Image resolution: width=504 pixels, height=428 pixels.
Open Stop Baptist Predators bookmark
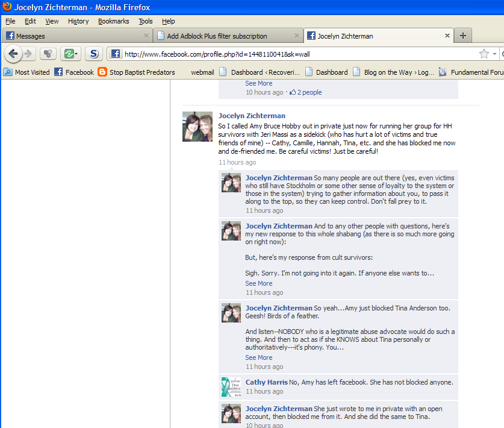137,72
